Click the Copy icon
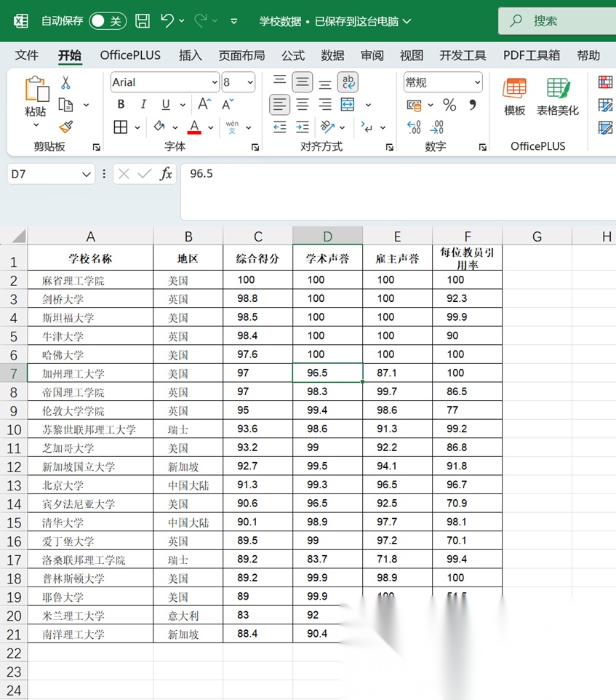 click(x=66, y=105)
